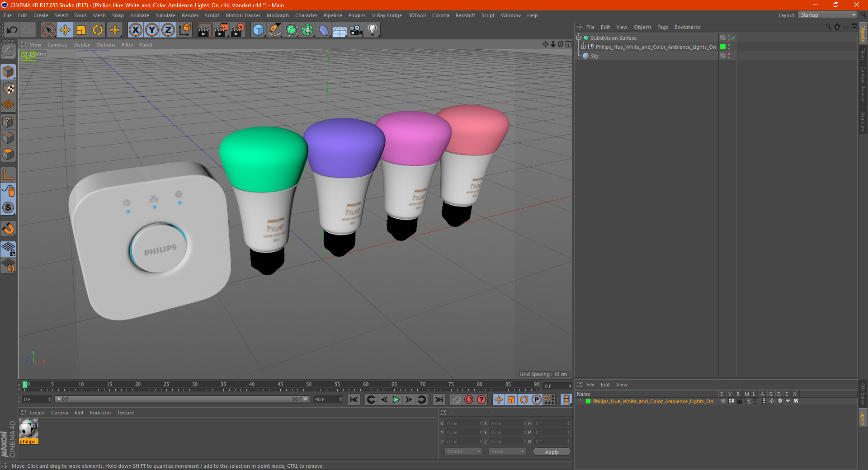Click the preview range slider bar
The image size is (868, 470).
pos(182,399)
